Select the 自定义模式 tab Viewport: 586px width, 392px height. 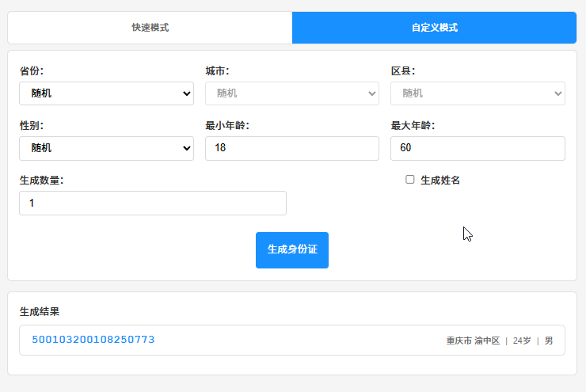click(x=434, y=28)
